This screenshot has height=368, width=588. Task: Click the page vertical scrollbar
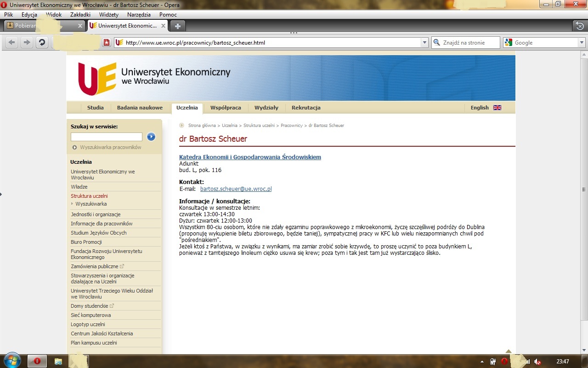coord(584,190)
